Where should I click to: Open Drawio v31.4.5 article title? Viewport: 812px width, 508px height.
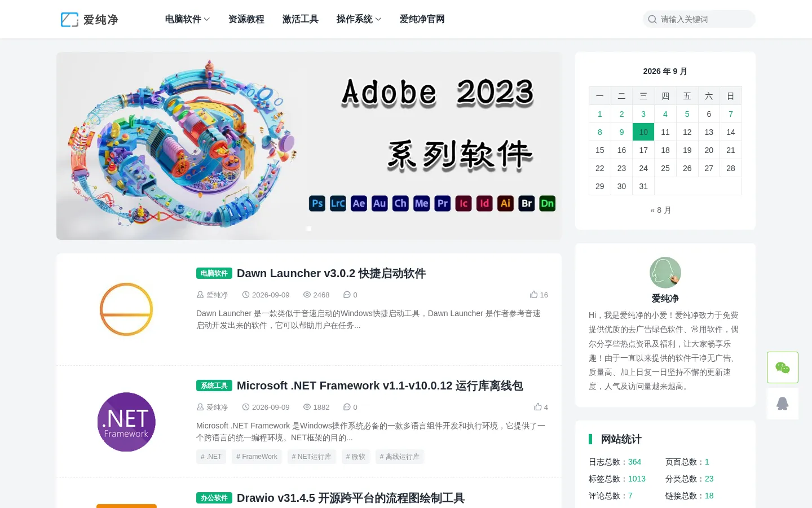[351, 498]
